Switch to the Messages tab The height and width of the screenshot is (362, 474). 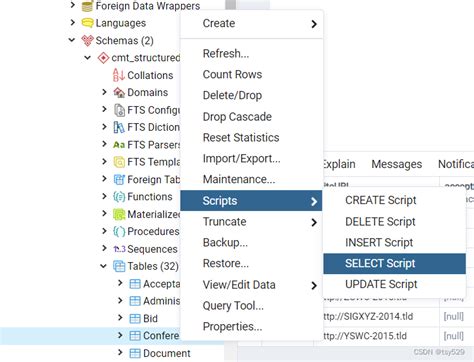pos(397,164)
